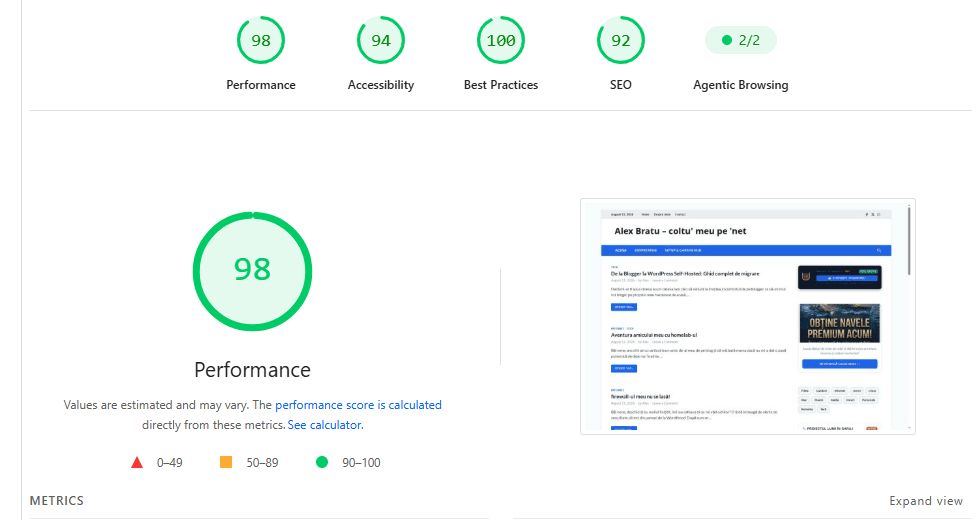The height and width of the screenshot is (520, 980).
Task: Click the '50–89' legend range text
Action: tap(262, 462)
